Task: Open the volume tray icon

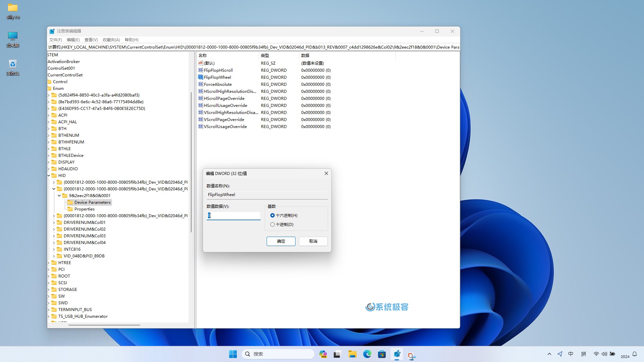Action: [604, 354]
